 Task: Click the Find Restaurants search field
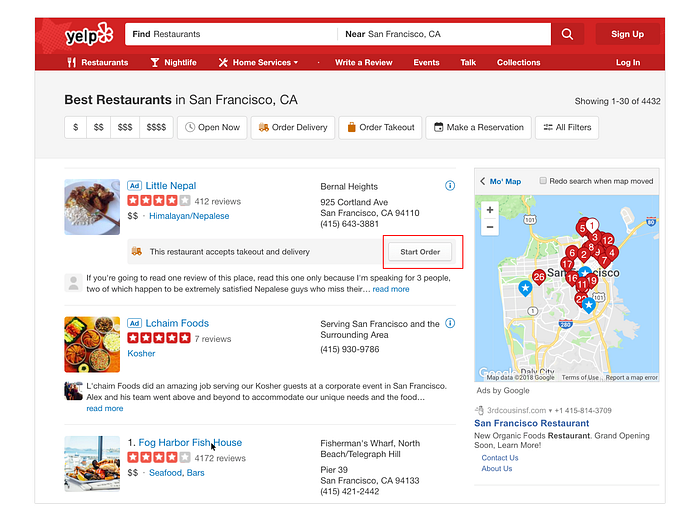[231, 34]
